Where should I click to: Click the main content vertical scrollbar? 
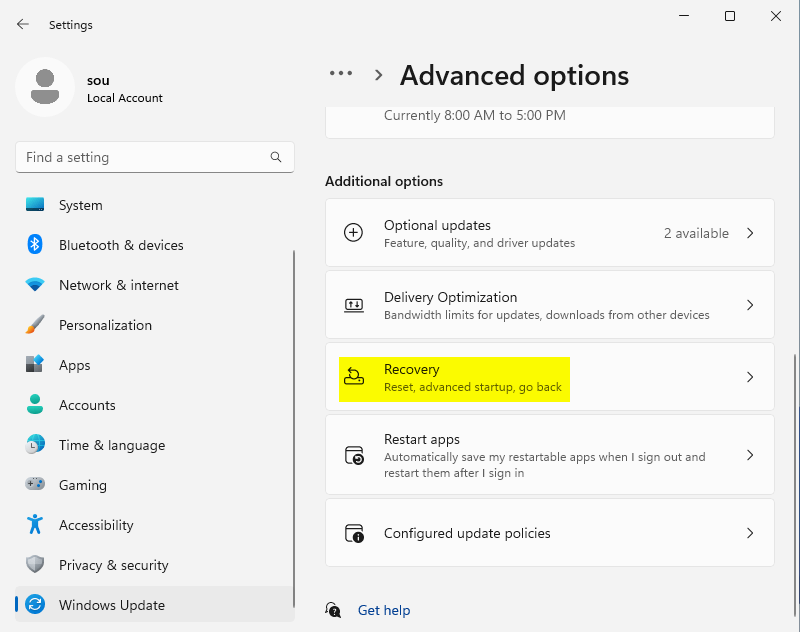[795, 485]
